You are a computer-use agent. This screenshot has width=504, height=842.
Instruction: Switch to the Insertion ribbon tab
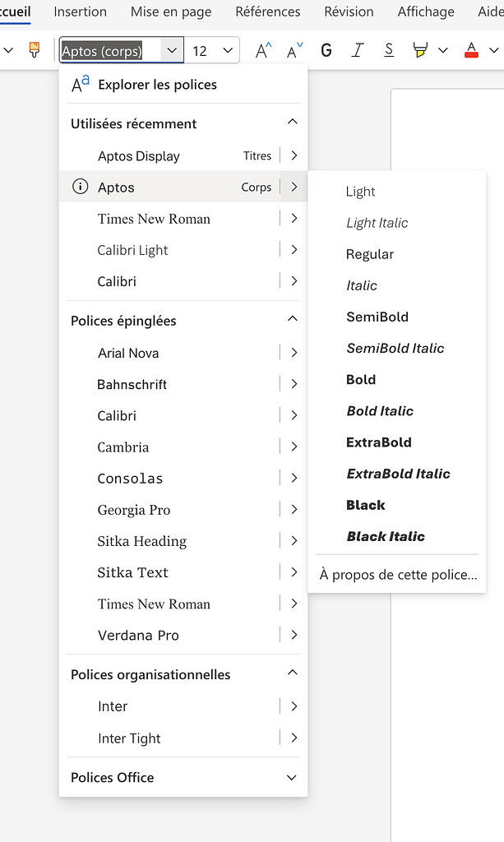pyautogui.click(x=80, y=12)
